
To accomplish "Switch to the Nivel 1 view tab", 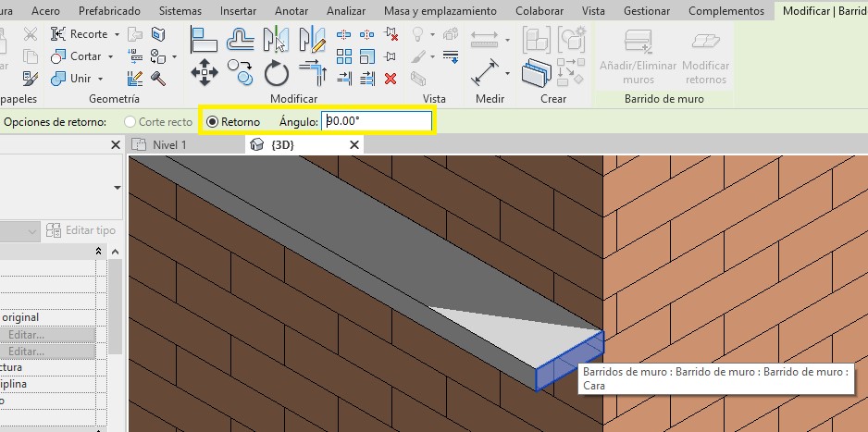I will (169, 145).
